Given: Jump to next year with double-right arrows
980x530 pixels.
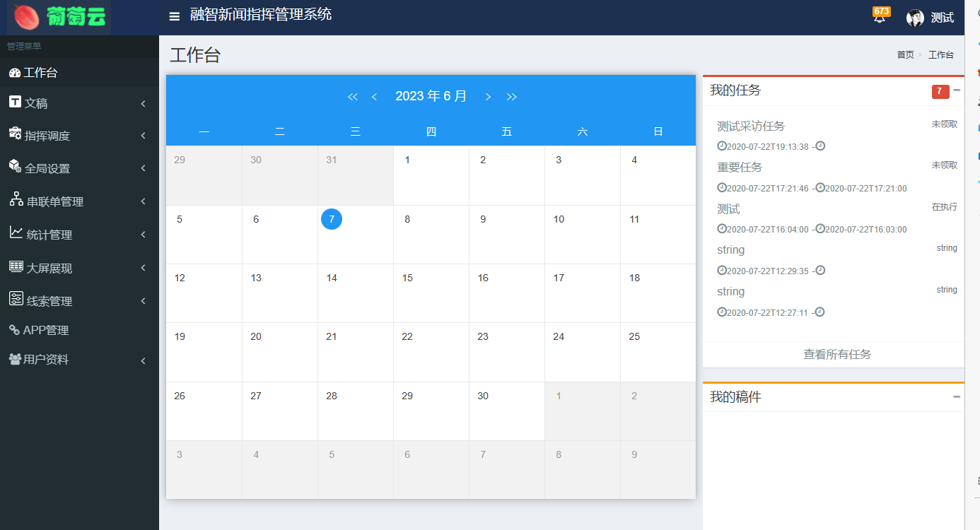Looking at the screenshot, I should pos(512,97).
